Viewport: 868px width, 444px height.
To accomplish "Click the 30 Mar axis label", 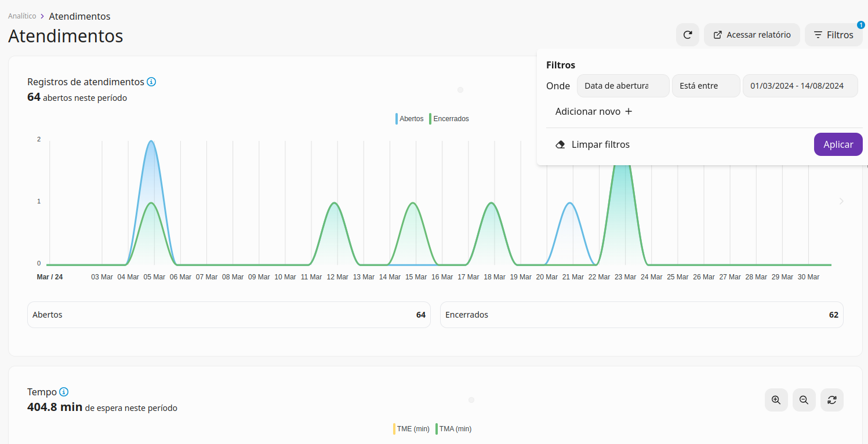I will tap(808, 277).
